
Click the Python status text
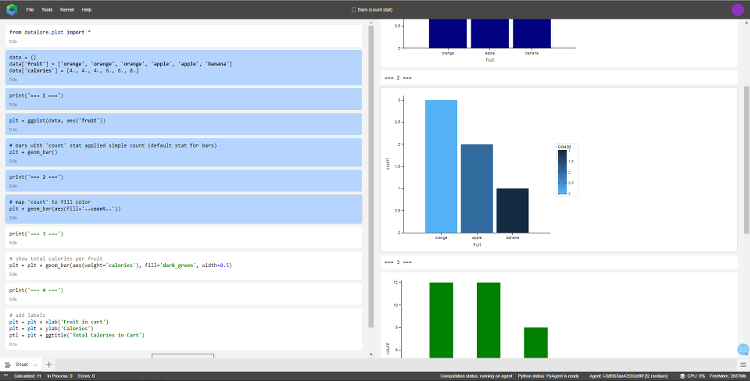(x=548, y=376)
